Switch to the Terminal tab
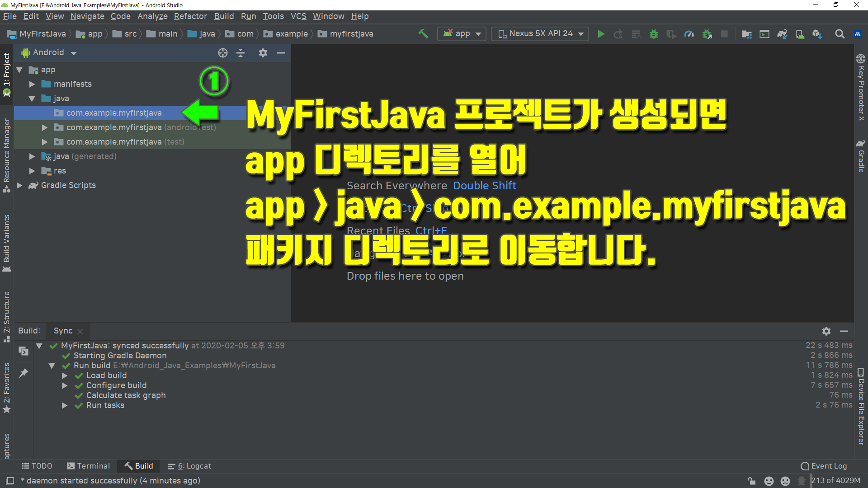This screenshot has width=868, height=488. (x=88, y=466)
